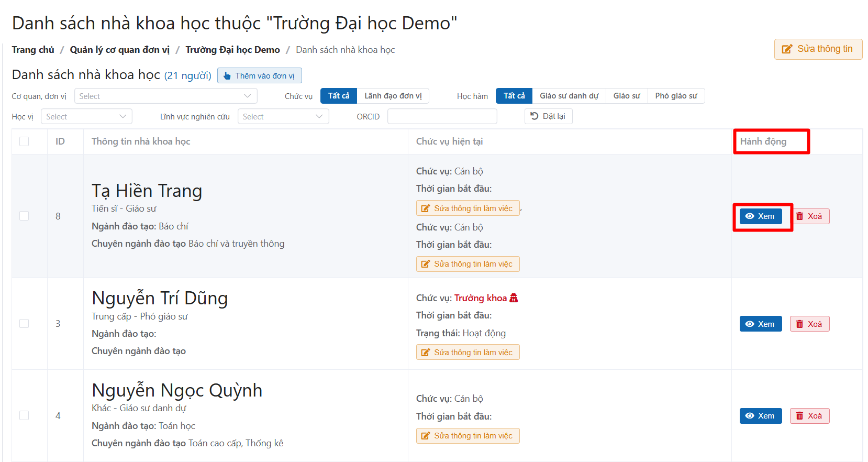
Task: Click the reset arrow icon in Đặt lại
Action: tap(534, 116)
